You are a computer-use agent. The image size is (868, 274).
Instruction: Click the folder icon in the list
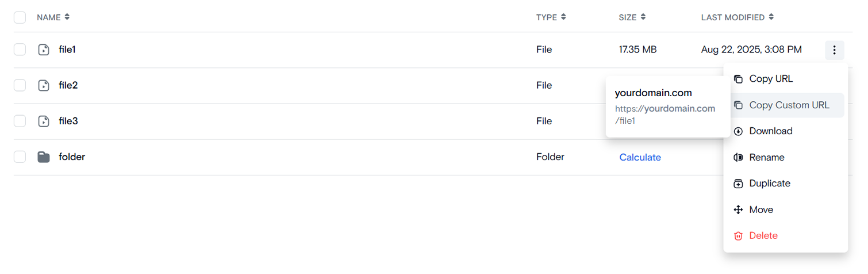44,157
